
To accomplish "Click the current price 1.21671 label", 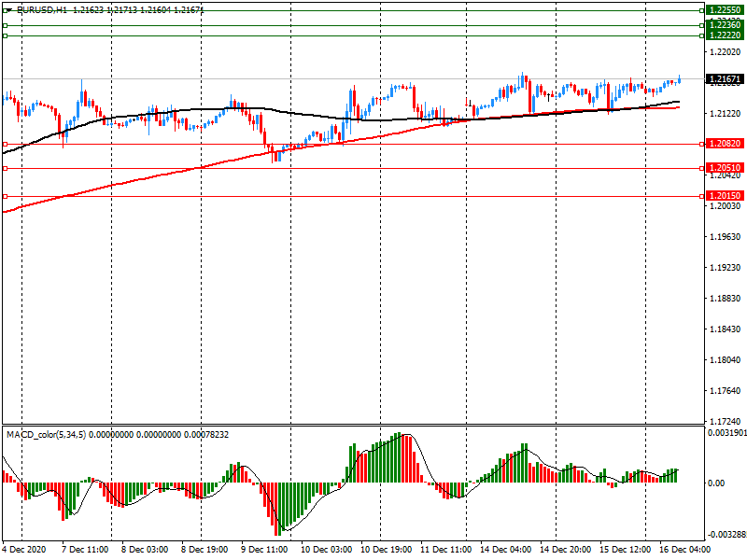I will pyautogui.click(x=724, y=79).
